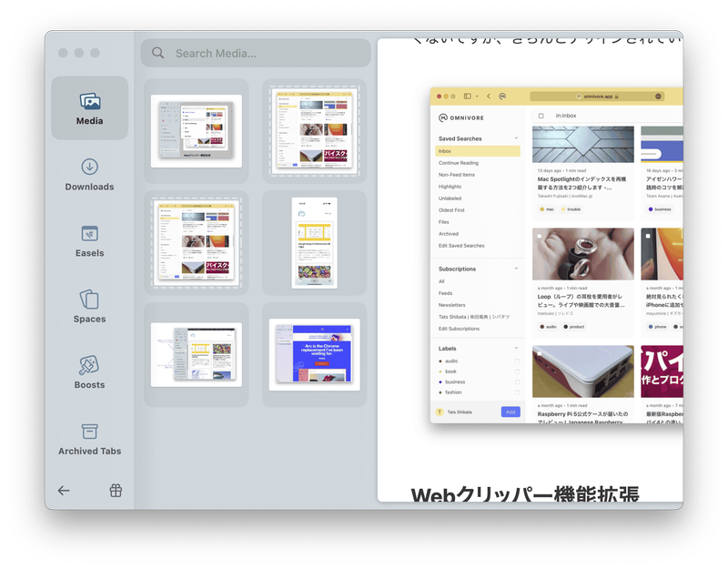Open Archived Tabs
This screenshot has width=728, height=569.
(89, 438)
